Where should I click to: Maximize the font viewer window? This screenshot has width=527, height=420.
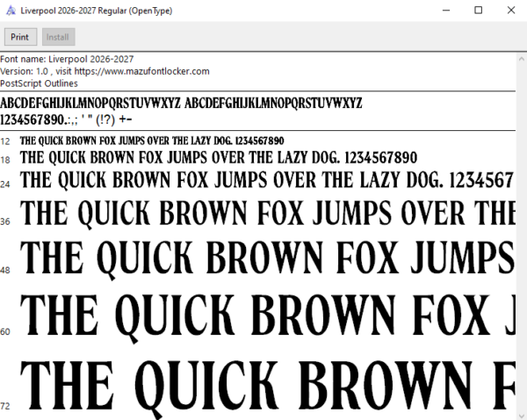(479, 11)
